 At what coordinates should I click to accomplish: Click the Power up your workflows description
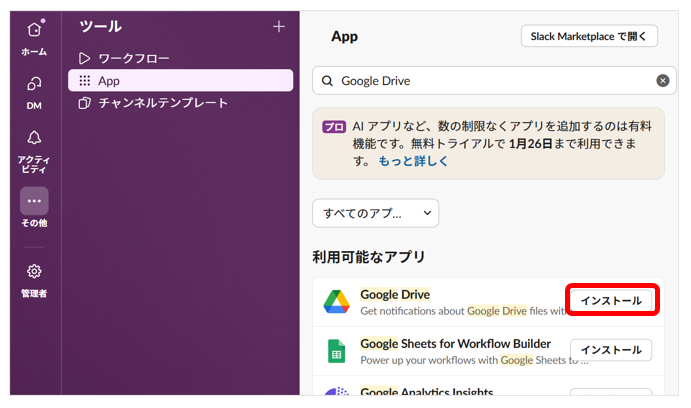click(474, 360)
